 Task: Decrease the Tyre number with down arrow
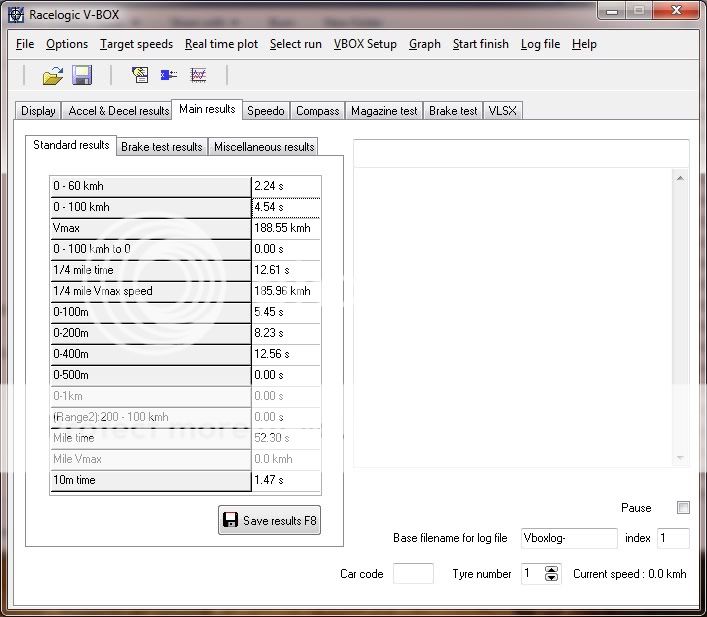[x=551, y=578]
